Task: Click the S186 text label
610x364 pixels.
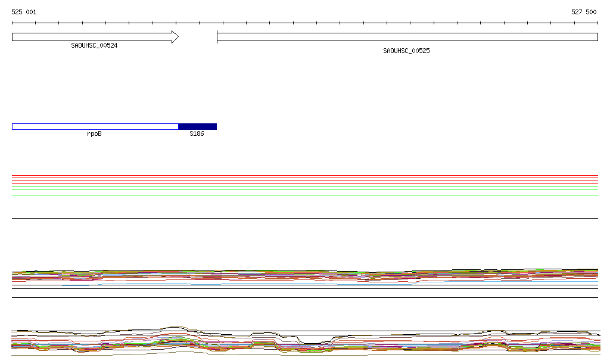Action: point(197,134)
